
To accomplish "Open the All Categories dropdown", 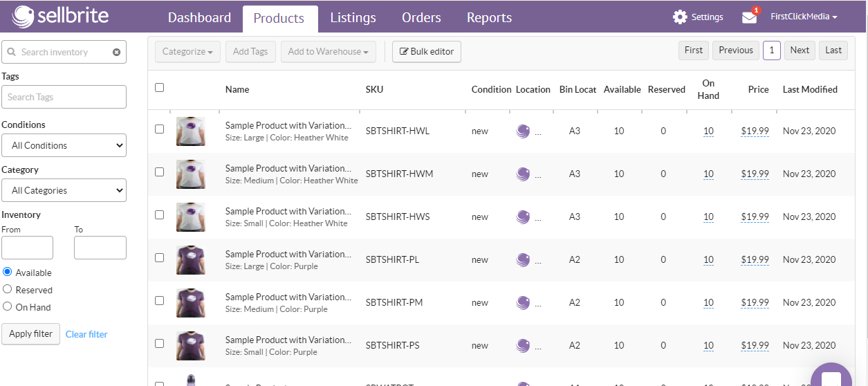I will [64, 190].
